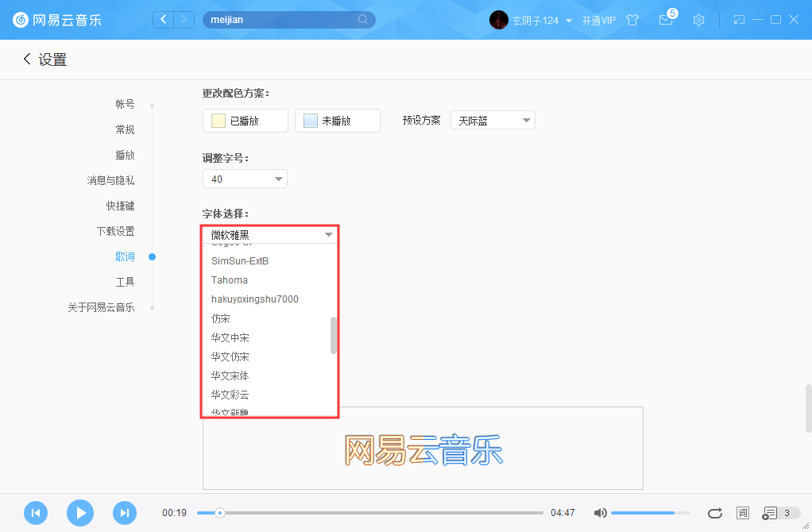Go back using the 设置 back arrow
The image size is (812, 532).
point(26,59)
